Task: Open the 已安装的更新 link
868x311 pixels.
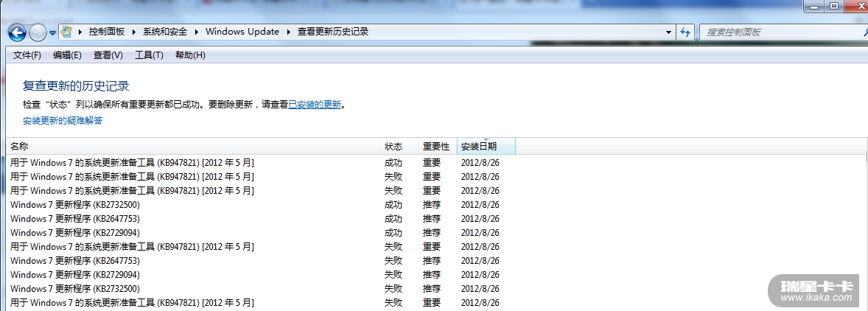Action: pos(315,105)
